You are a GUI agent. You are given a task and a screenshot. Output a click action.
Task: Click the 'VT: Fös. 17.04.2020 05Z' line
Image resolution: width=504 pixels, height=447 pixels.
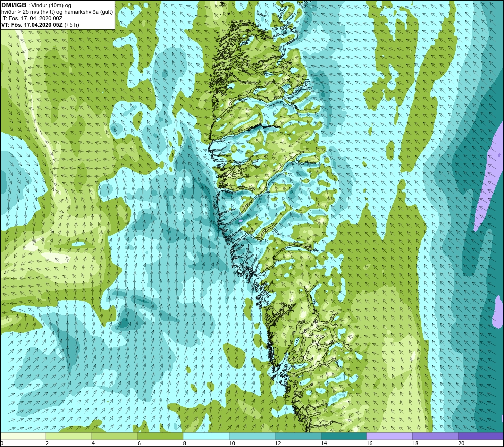click(x=32, y=25)
